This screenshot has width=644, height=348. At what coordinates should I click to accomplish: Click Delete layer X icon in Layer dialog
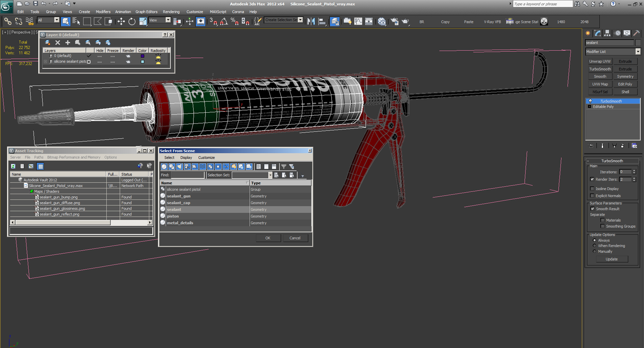(57, 42)
